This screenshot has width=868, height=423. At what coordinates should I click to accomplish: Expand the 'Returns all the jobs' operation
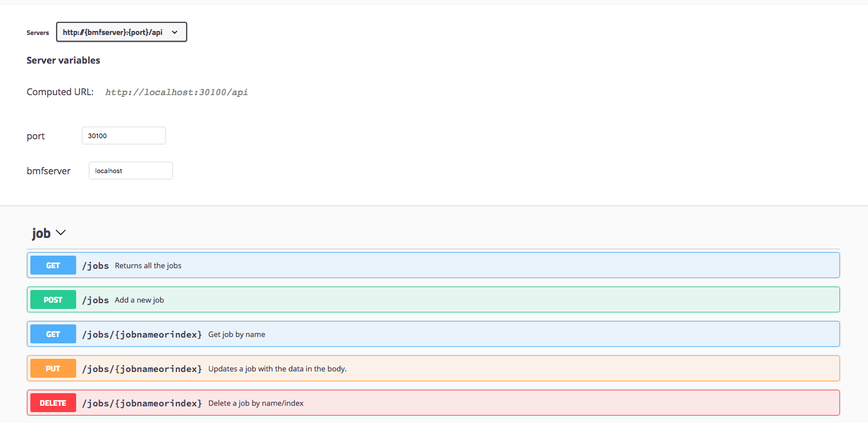click(x=148, y=266)
